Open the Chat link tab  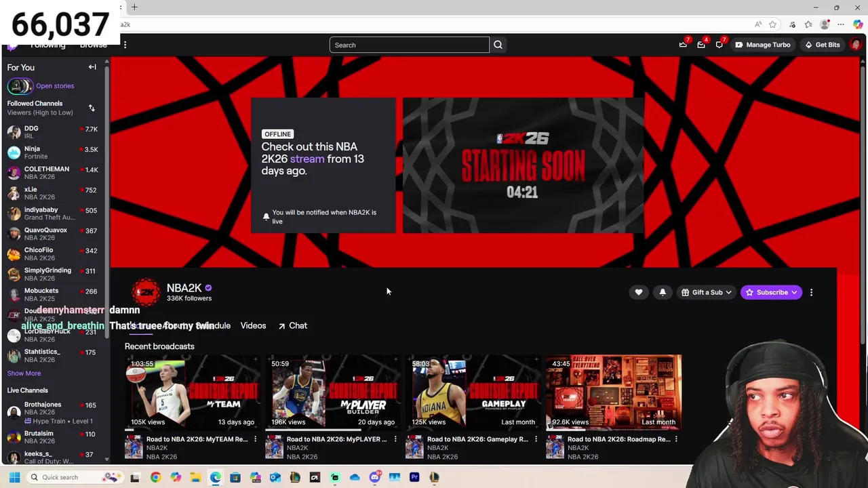click(x=292, y=325)
